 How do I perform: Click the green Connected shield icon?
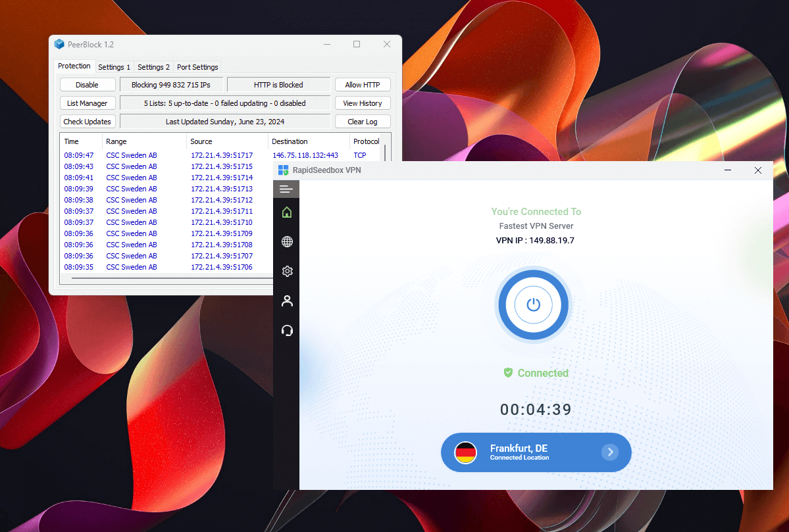[x=508, y=373]
